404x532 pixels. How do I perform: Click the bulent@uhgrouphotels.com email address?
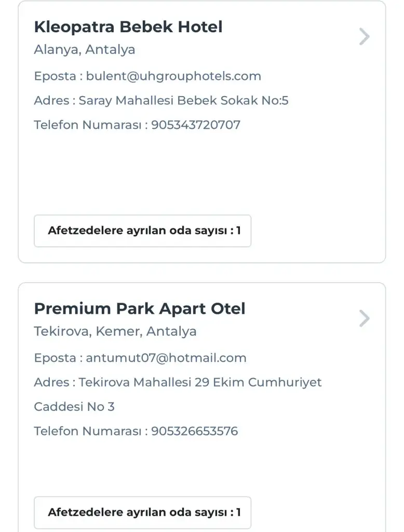(173, 76)
